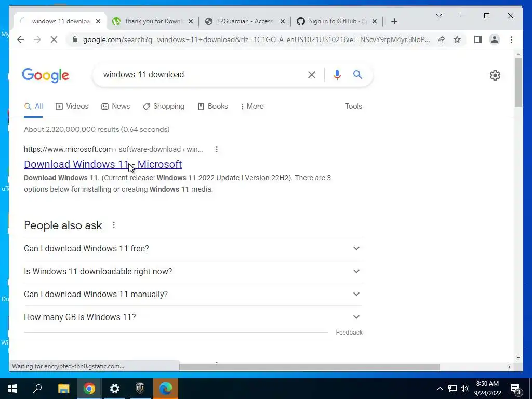This screenshot has width=532, height=399.
Task: Filter results by Shopping
Action: click(164, 106)
